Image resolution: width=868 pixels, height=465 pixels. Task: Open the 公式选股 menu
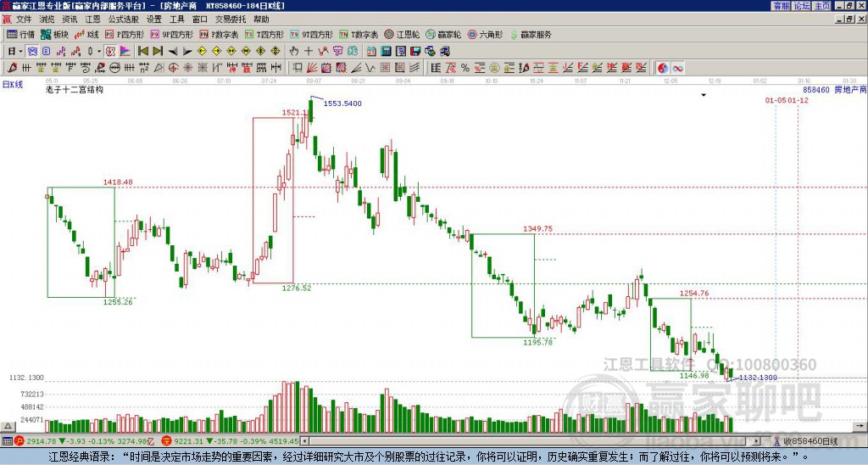point(123,20)
